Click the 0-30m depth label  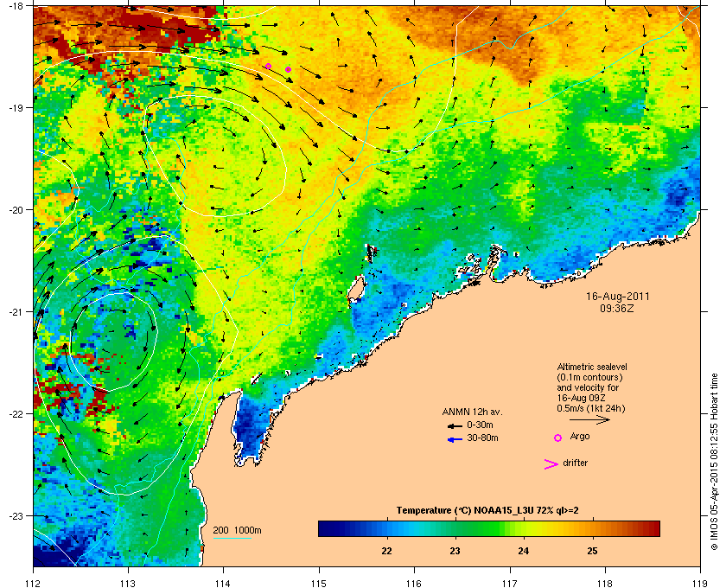(x=481, y=425)
